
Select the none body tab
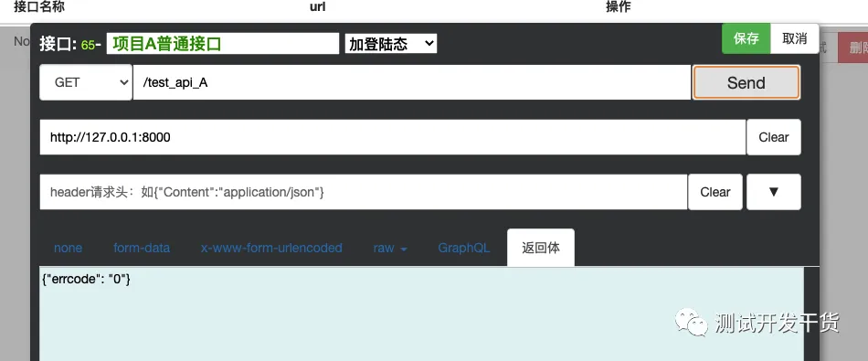pyautogui.click(x=69, y=248)
